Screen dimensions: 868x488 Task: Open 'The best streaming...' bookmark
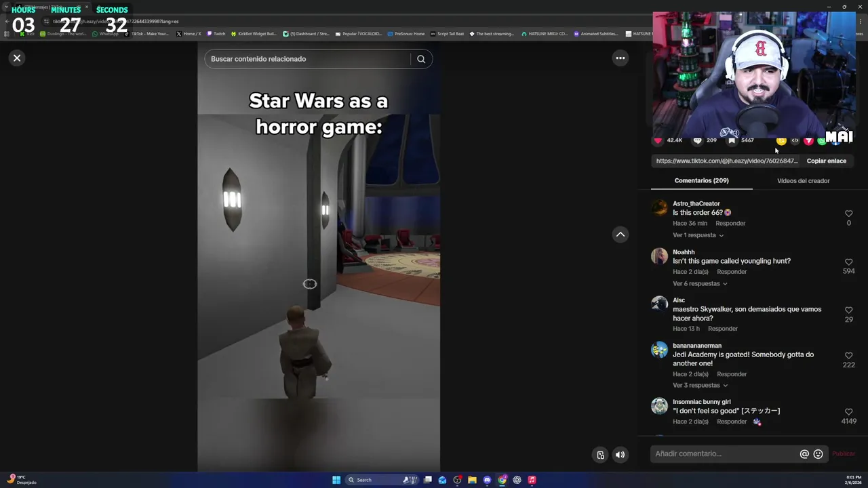[x=492, y=34]
